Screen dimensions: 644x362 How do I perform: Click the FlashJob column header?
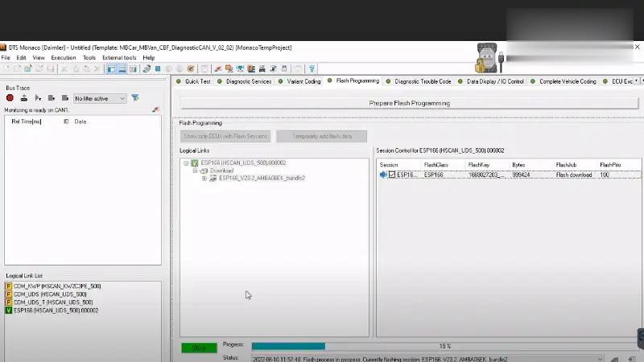pos(566,165)
